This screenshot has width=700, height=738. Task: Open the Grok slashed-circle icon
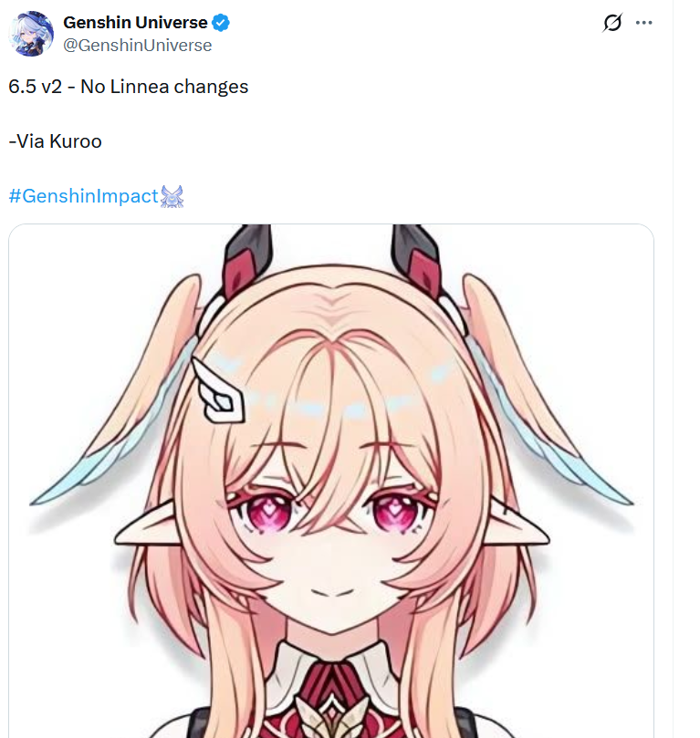[x=612, y=23]
